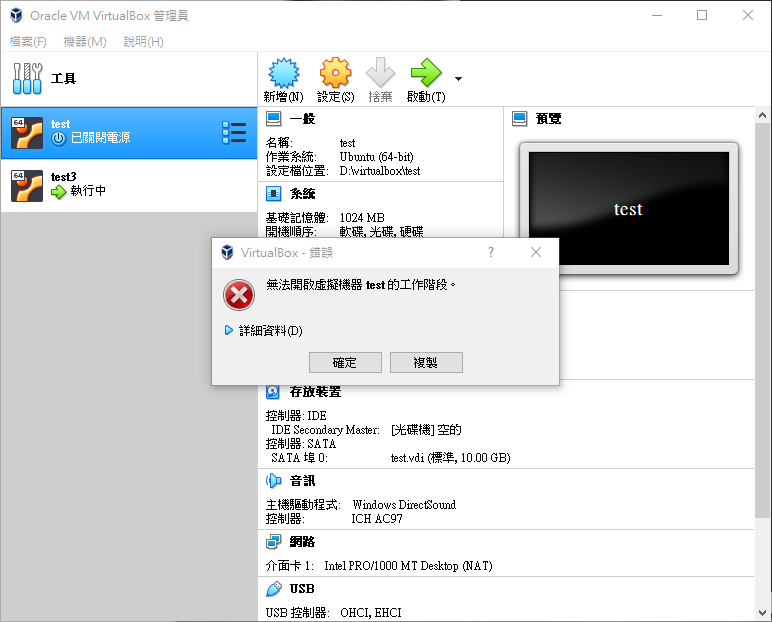Click the USB section icon

(274, 589)
